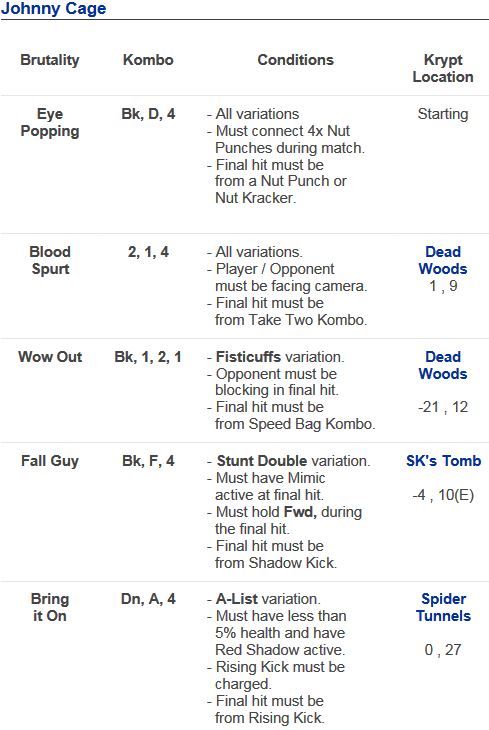Click the Fall Guy brutality name
489x730 pixels.
point(50,461)
